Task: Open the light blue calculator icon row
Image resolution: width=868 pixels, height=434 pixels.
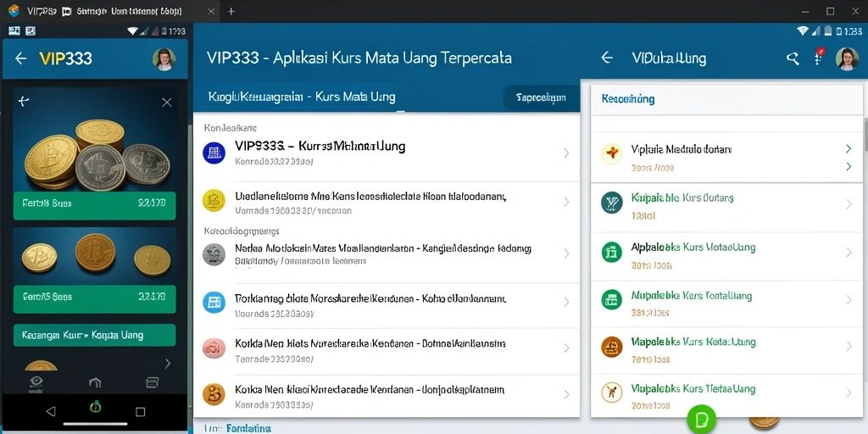Action: click(387, 304)
